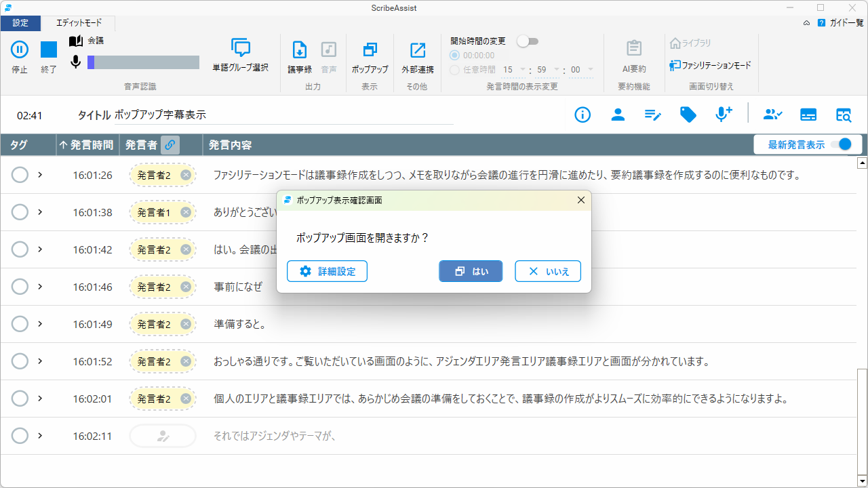Export minutes with the 議事録 icon
This screenshot has width=868, height=488.
(300, 50)
